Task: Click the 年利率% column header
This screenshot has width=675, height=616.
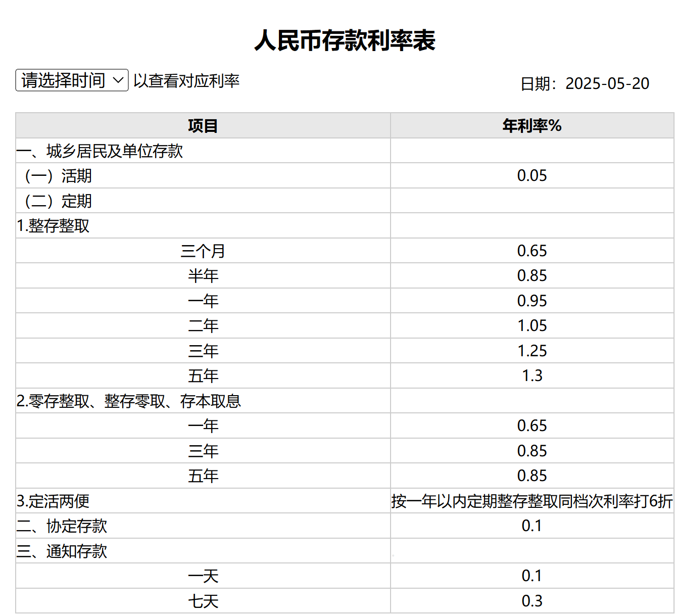Action: [532, 126]
